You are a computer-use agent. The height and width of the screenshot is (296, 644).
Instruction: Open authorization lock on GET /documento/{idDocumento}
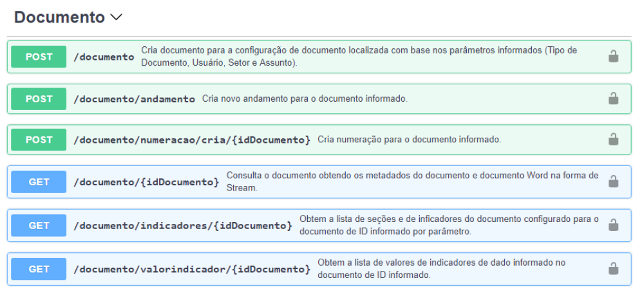pos(614,182)
